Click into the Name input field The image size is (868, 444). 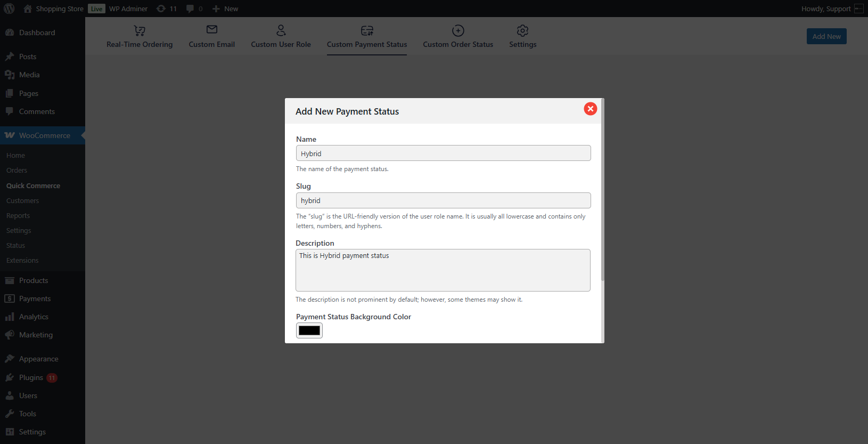[x=443, y=154]
